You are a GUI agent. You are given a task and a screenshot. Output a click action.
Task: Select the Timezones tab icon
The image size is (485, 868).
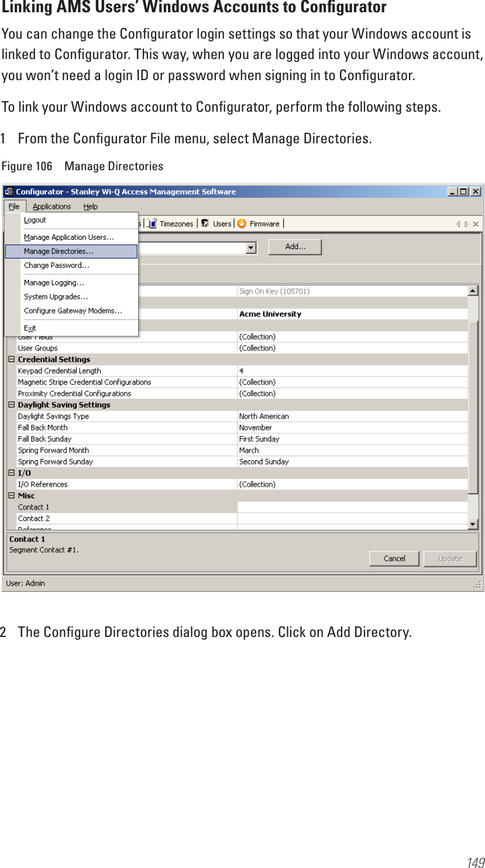coord(153,223)
